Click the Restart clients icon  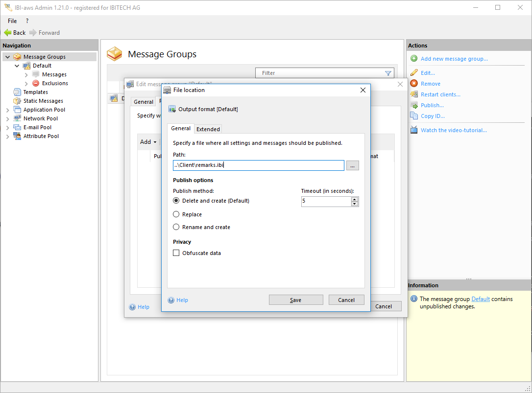414,94
